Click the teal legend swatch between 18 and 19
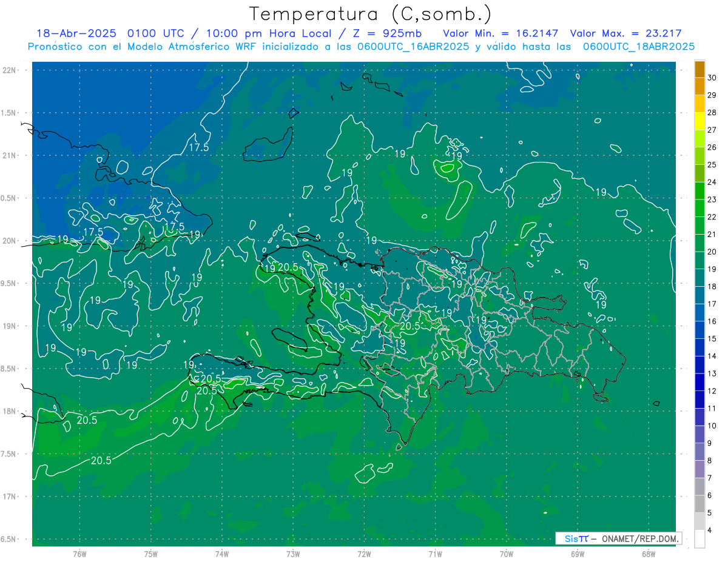The height and width of the screenshot is (562, 728). [x=699, y=278]
